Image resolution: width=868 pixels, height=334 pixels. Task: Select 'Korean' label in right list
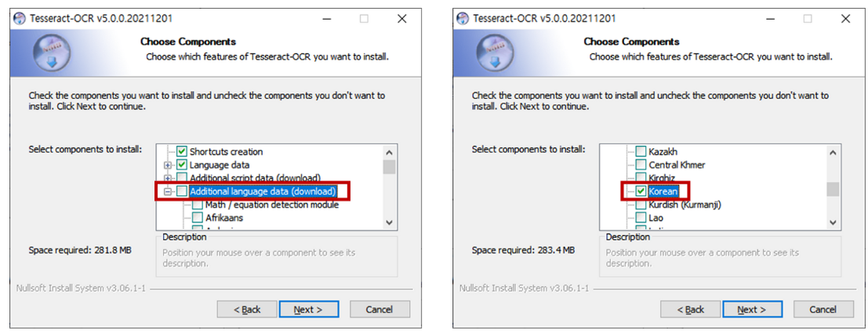[x=663, y=191]
